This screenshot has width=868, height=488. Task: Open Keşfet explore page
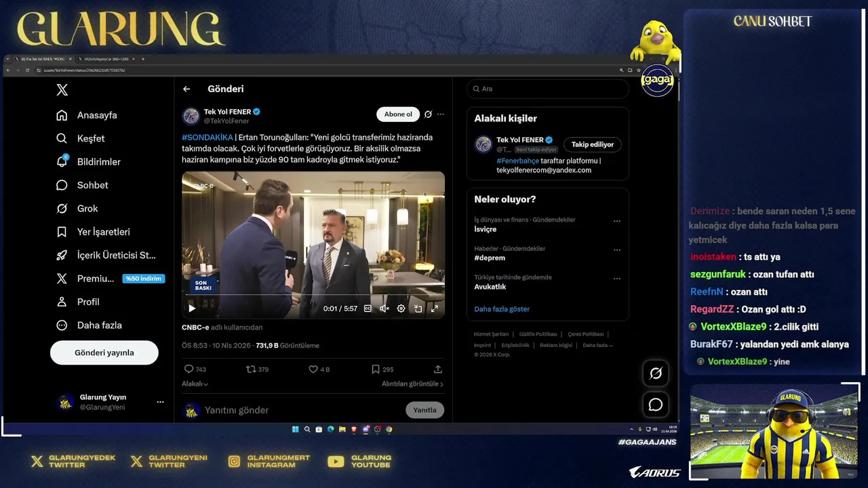(81, 138)
